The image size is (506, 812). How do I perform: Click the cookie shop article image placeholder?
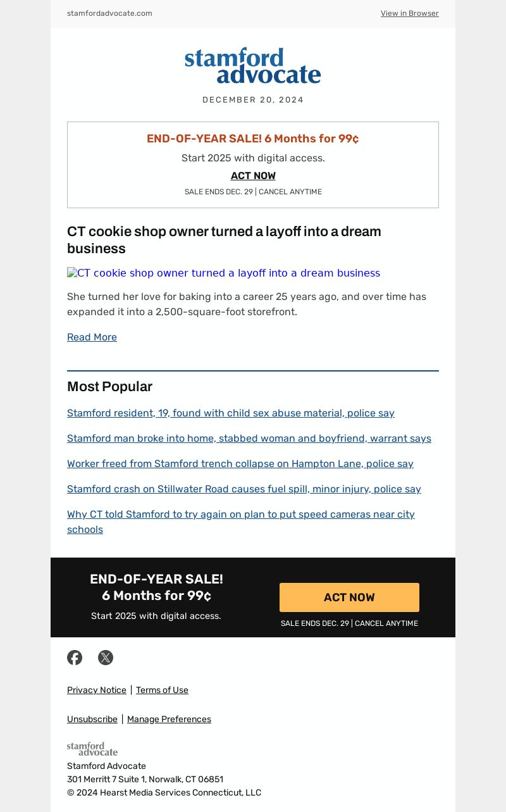pyautogui.click(x=224, y=273)
